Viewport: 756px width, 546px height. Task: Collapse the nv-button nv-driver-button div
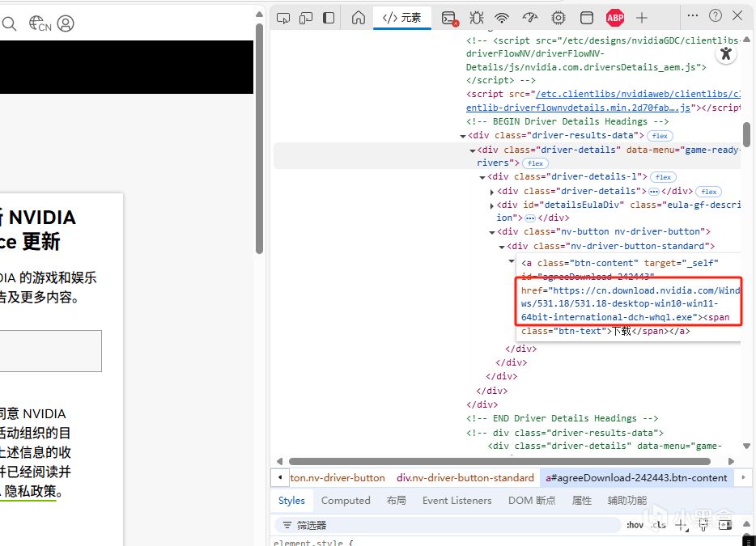point(492,232)
